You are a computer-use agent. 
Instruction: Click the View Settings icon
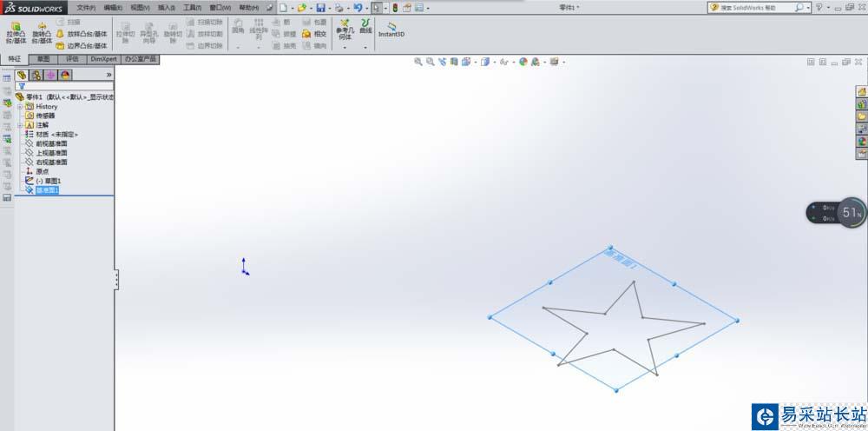click(554, 62)
